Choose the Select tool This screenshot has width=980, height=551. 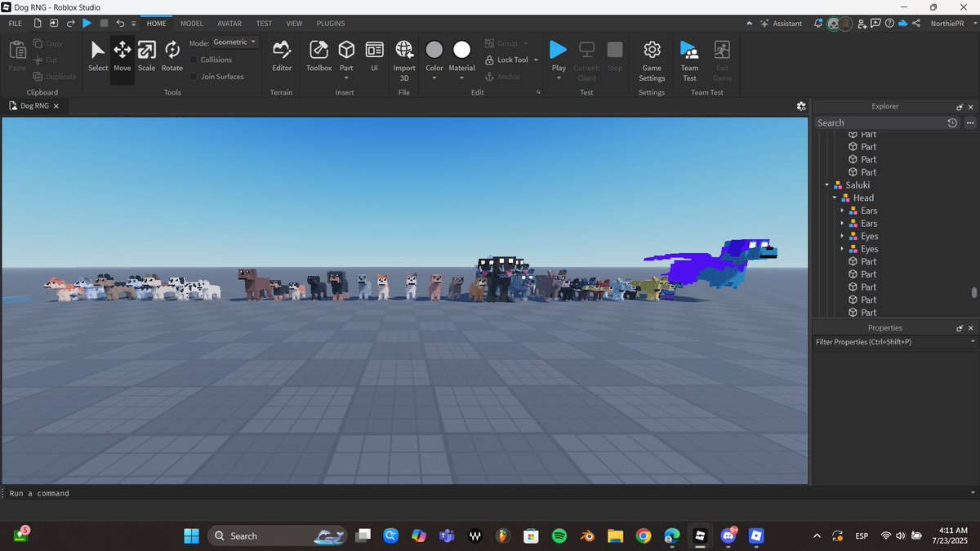[98, 56]
